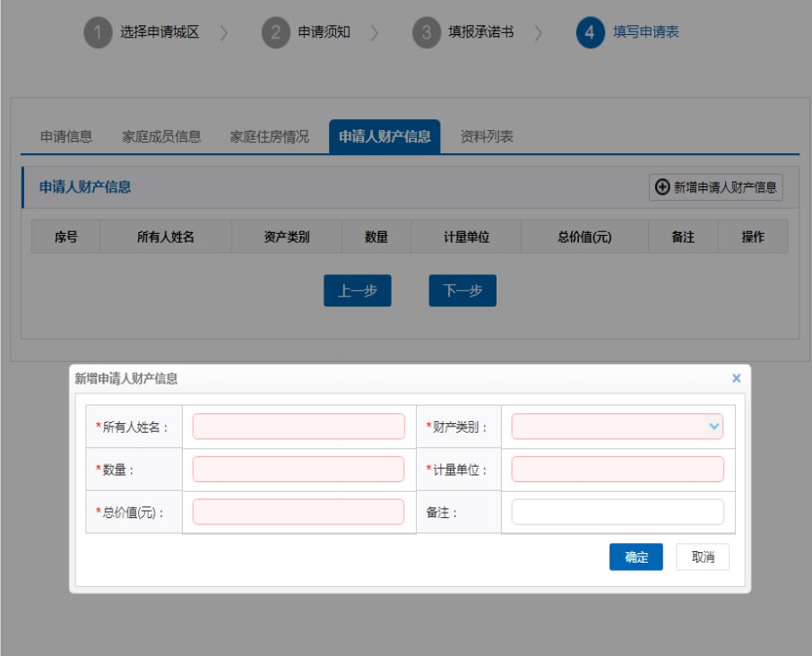812x656 pixels.
Task: Open the 财产类别 dropdown
Action: pyautogui.click(x=617, y=427)
